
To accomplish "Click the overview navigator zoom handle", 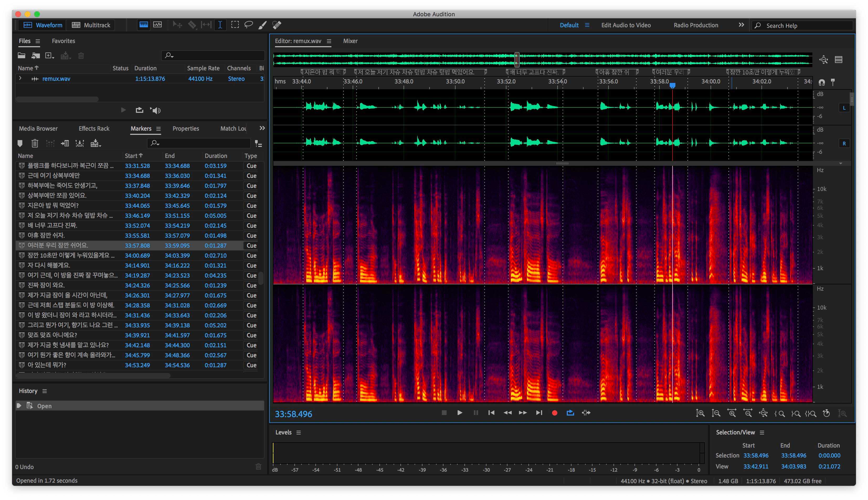I will tap(517, 59).
